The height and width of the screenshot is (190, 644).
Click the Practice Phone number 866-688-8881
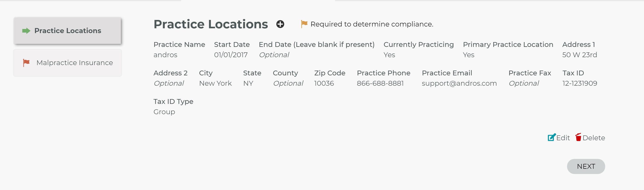tap(380, 83)
